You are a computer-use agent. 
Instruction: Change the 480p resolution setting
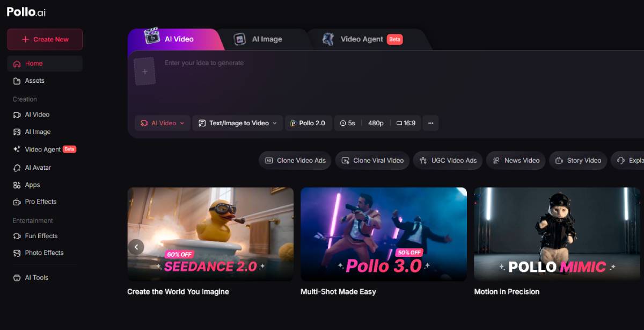376,123
